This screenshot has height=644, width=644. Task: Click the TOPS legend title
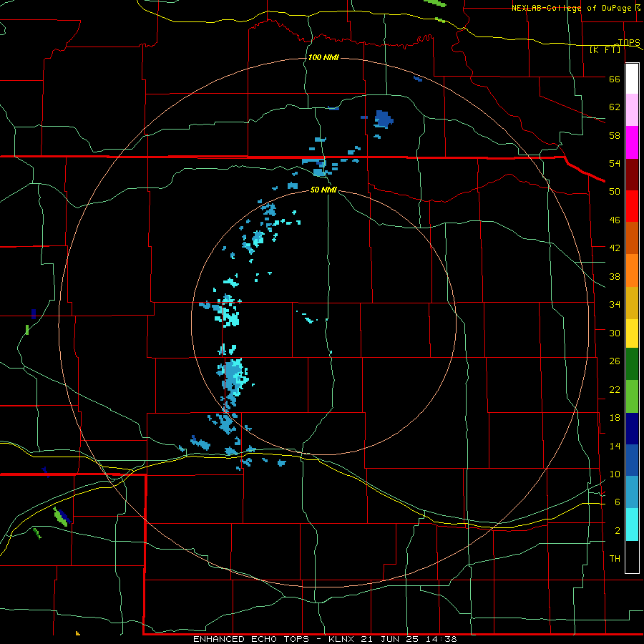click(x=629, y=42)
